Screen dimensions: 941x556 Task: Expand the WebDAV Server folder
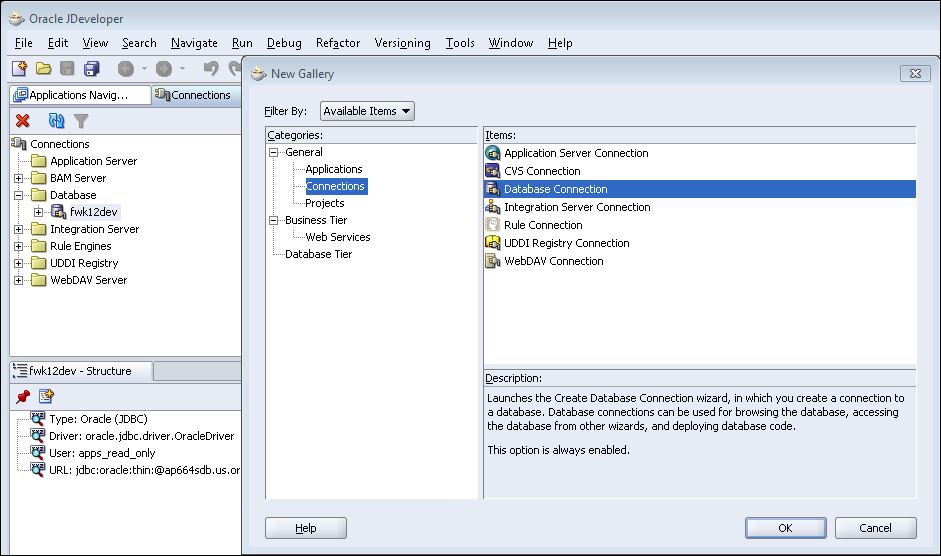click(19, 280)
